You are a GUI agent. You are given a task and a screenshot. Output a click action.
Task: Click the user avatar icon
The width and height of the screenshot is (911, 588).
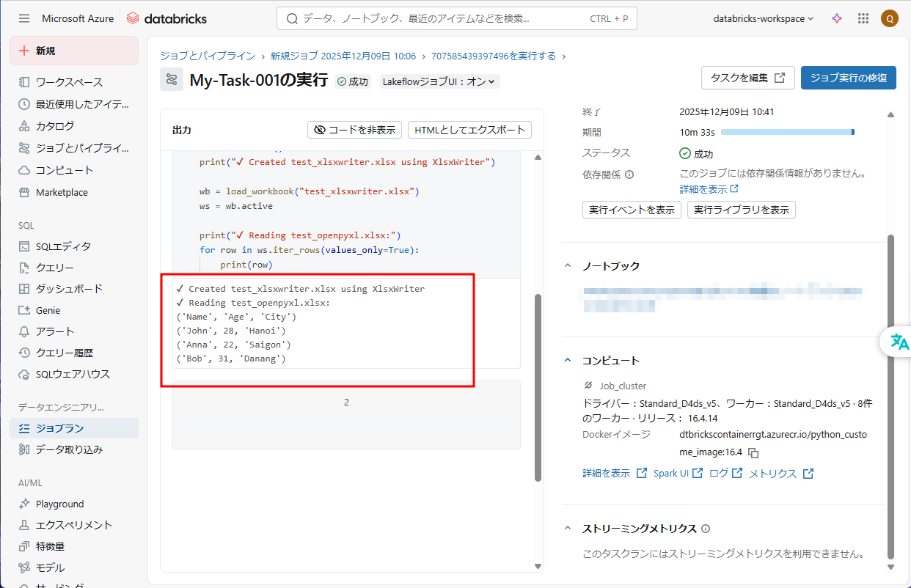tap(889, 18)
